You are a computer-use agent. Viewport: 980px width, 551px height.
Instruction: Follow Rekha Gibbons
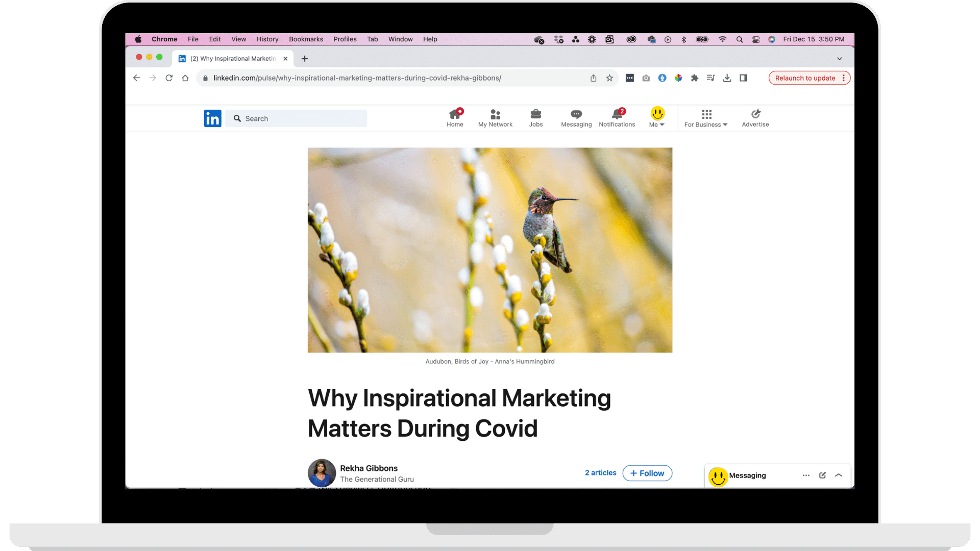[647, 473]
